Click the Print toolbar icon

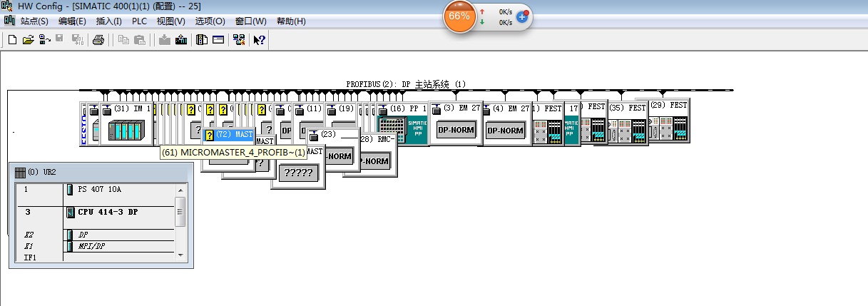pyautogui.click(x=98, y=40)
